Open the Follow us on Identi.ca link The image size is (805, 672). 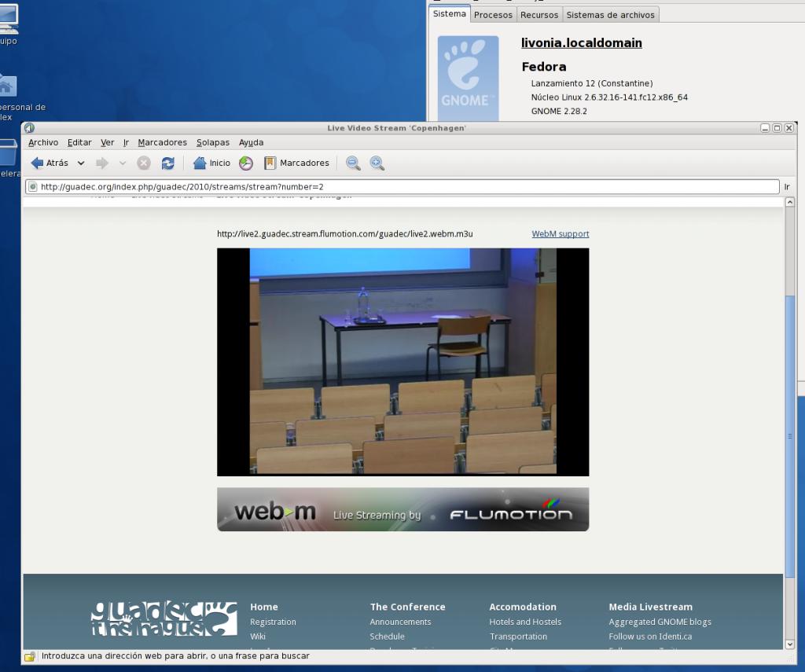coord(650,637)
